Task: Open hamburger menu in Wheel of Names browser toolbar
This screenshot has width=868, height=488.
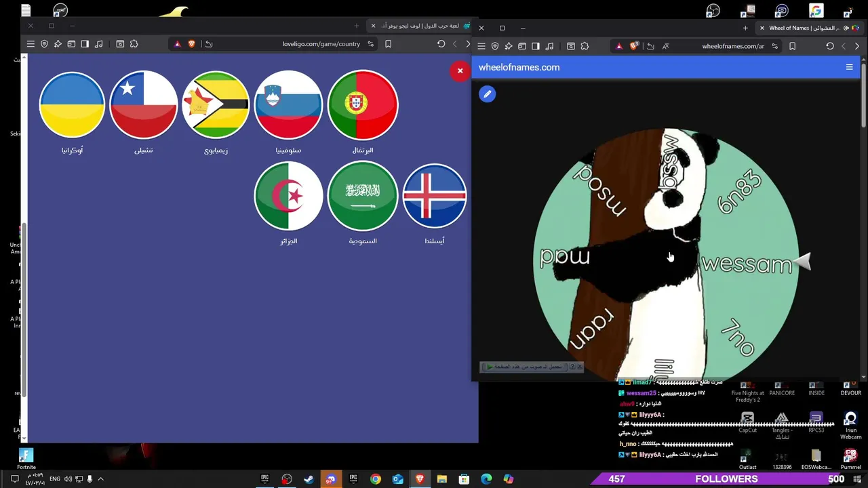Action: pyautogui.click(x=481, y=46)
